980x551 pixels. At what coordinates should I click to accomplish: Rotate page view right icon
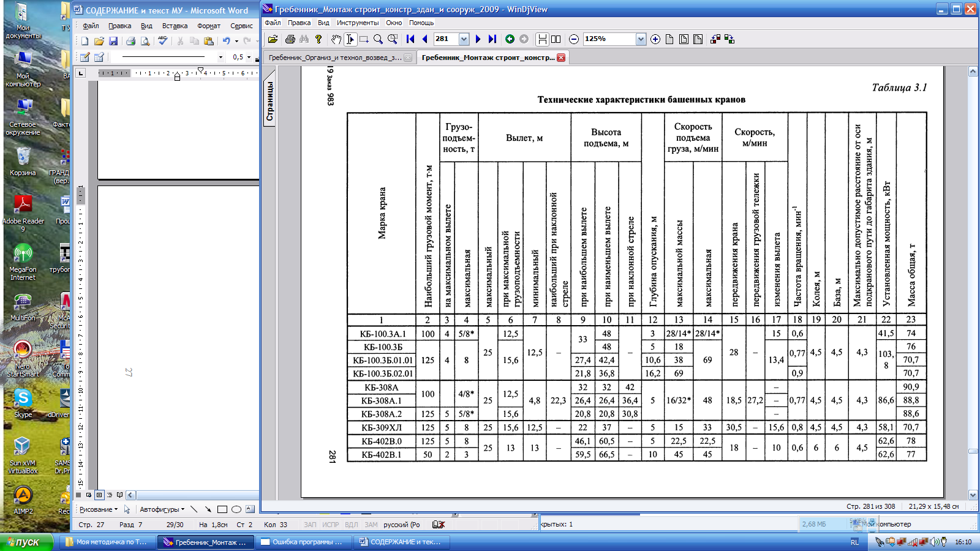729,39
